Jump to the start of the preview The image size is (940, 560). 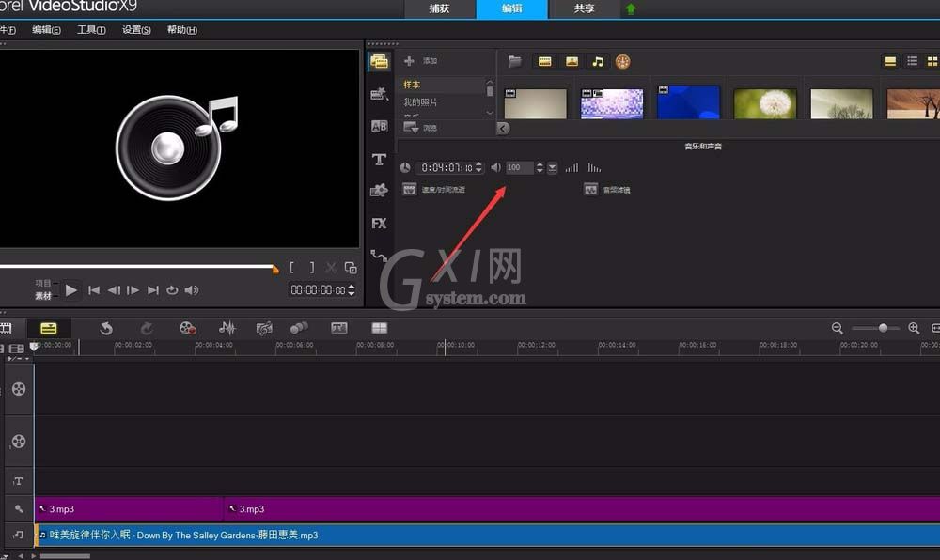94,290
